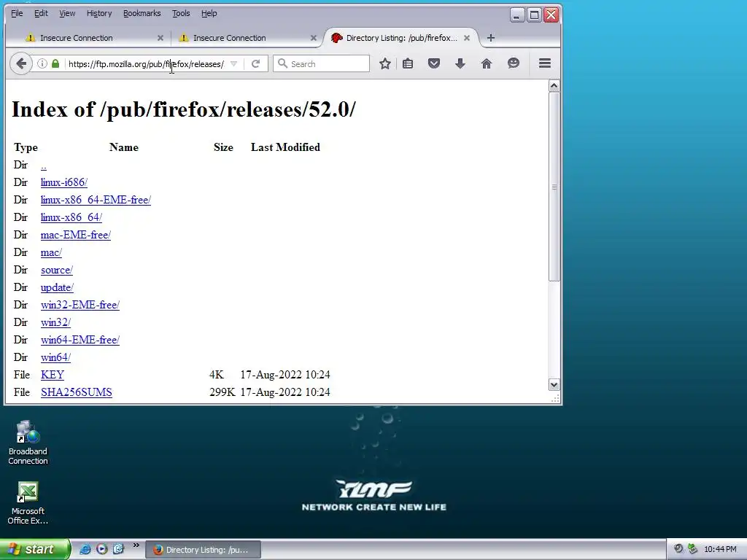Open the update/ directory link
Screen dimensions: 747x560
coord(57,287)
